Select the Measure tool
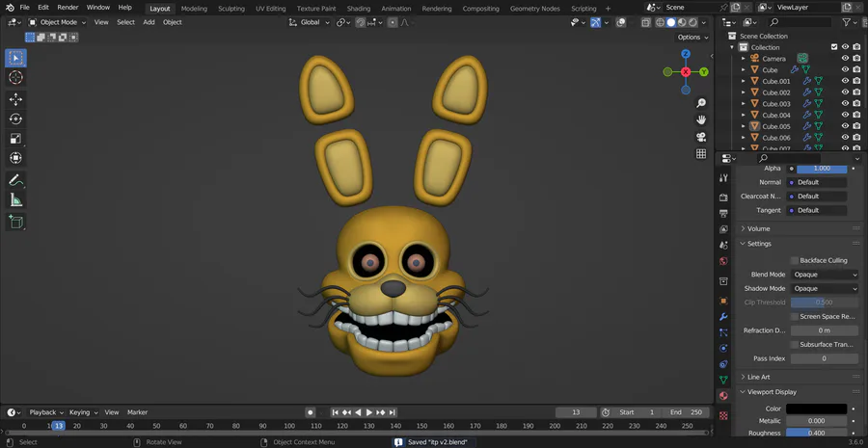 (x=16, y=199)
